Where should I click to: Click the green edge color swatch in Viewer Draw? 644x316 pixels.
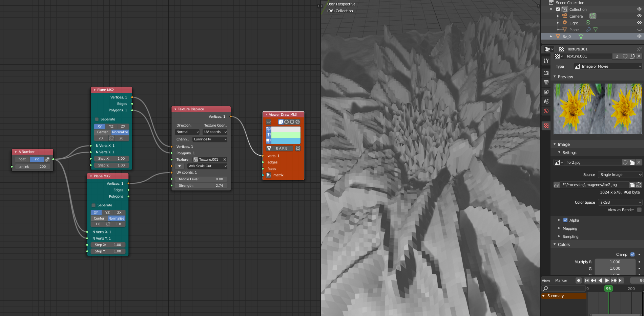[286, 135]
